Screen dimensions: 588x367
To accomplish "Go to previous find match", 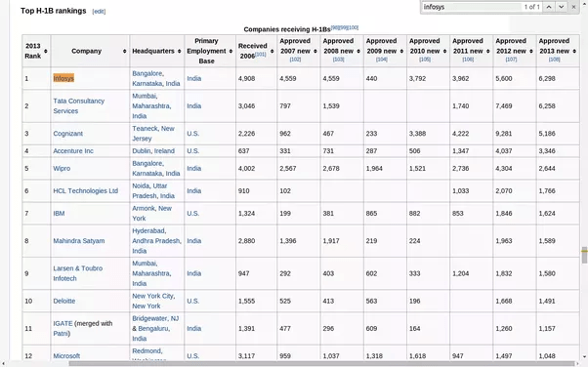I will [x=549, y=7].
